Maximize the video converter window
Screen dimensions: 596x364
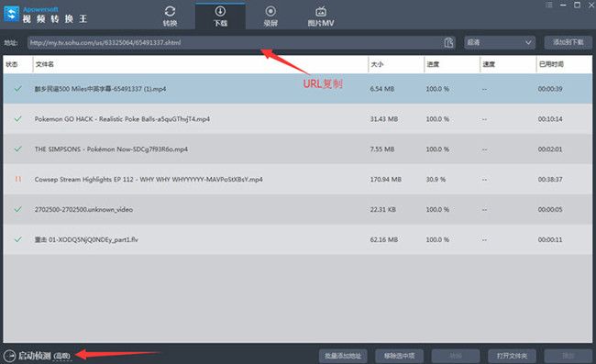[577, 5]
